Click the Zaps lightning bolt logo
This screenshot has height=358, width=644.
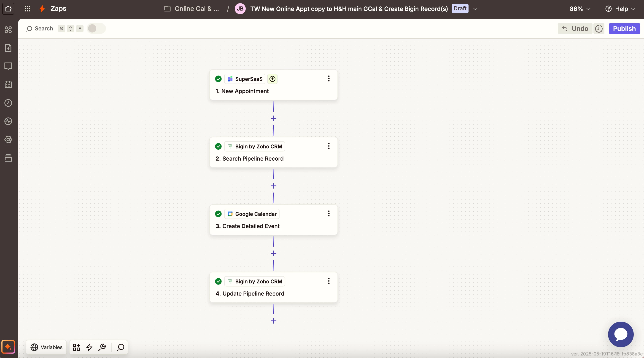click(x=42, y=9)
